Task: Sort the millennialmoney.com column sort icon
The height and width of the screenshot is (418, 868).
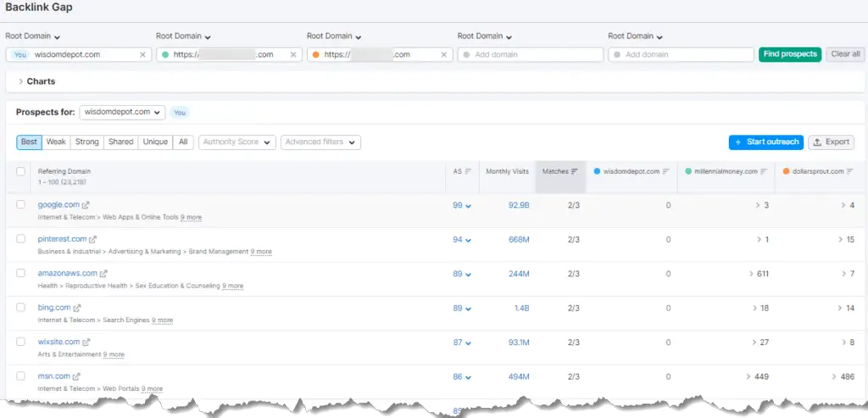Action: [764, 171]
